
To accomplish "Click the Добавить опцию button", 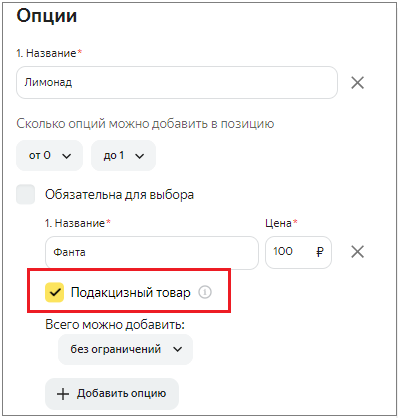I will 112,394.
